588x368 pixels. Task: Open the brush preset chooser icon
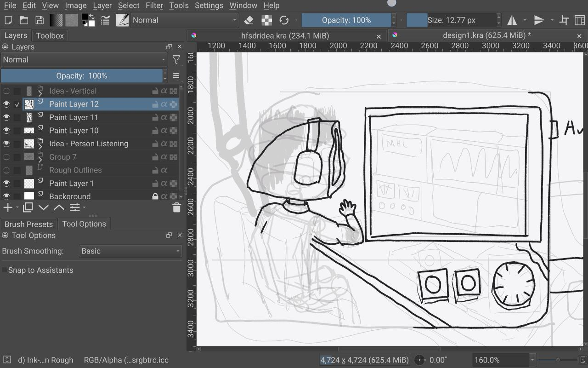(x=122, y=20)
